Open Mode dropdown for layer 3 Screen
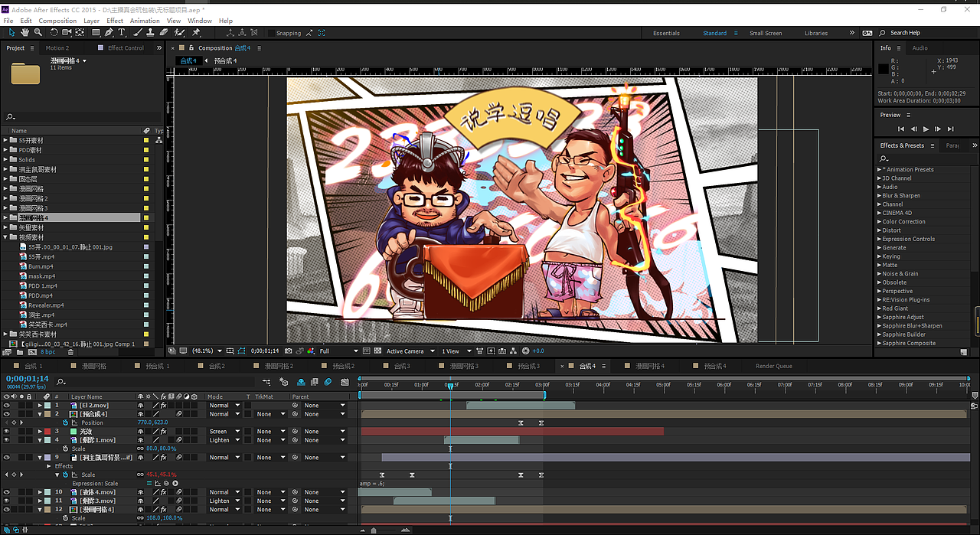The height and width of the screenshot is (535, 980). [224, 432]
